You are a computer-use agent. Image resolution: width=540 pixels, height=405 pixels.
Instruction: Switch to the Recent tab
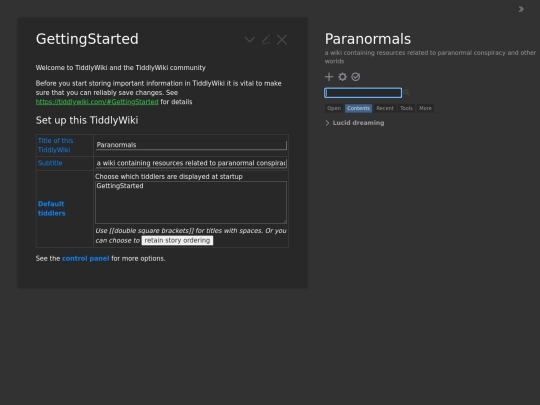(x=385, y=108)
